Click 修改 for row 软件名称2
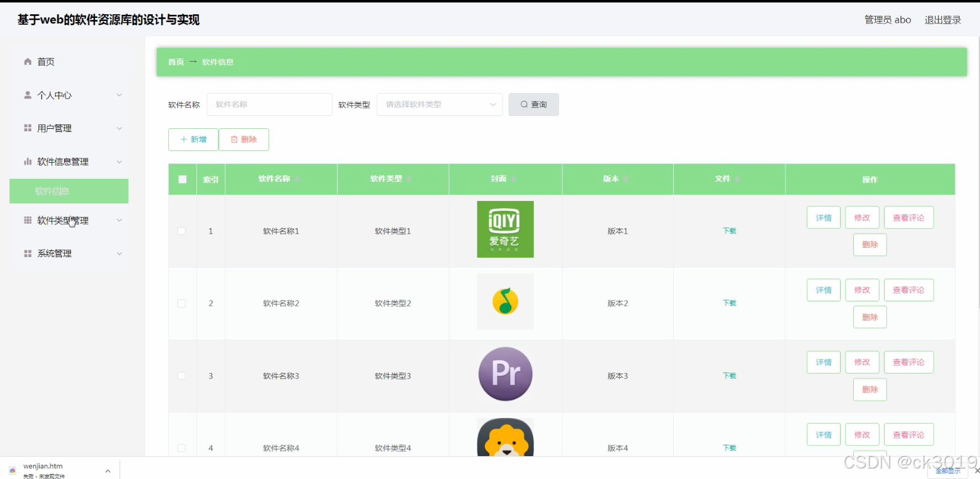 [x=862, y=290]
